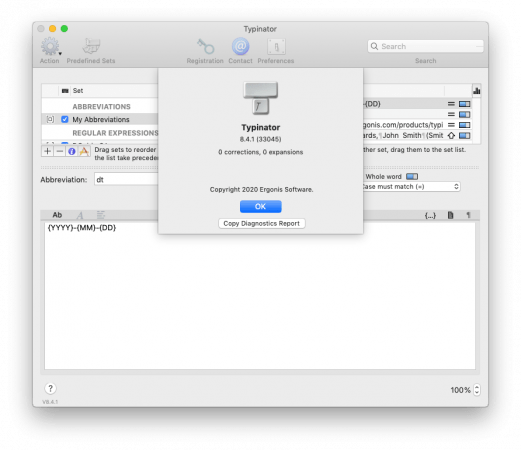Add a new set with plus button

pos(48,151)
